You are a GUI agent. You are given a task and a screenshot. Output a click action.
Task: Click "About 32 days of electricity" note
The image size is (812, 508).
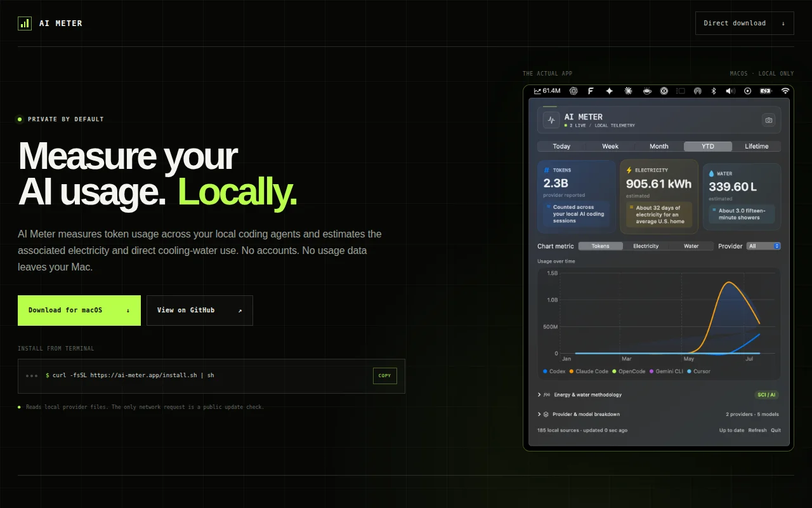click(660, 215)
